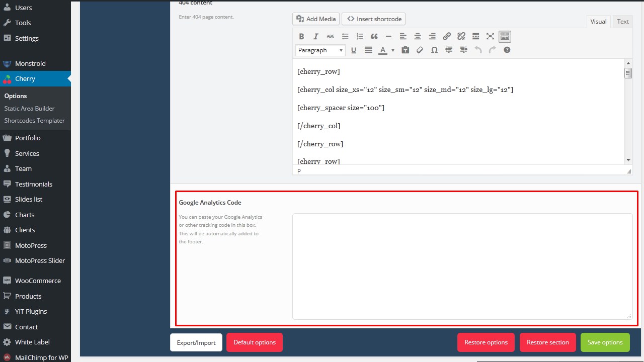Underline the selected text
The image size is (644, 362).
(354, 50)
